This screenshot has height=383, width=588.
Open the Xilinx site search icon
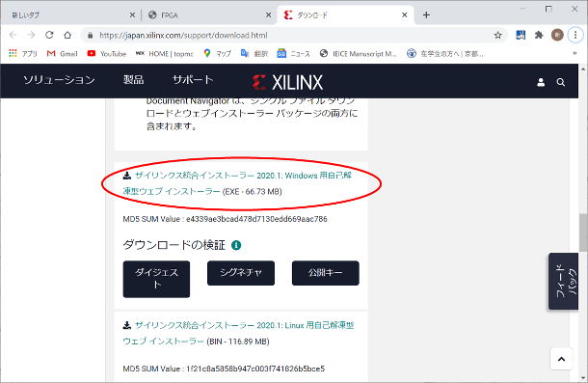pos(561,82)
